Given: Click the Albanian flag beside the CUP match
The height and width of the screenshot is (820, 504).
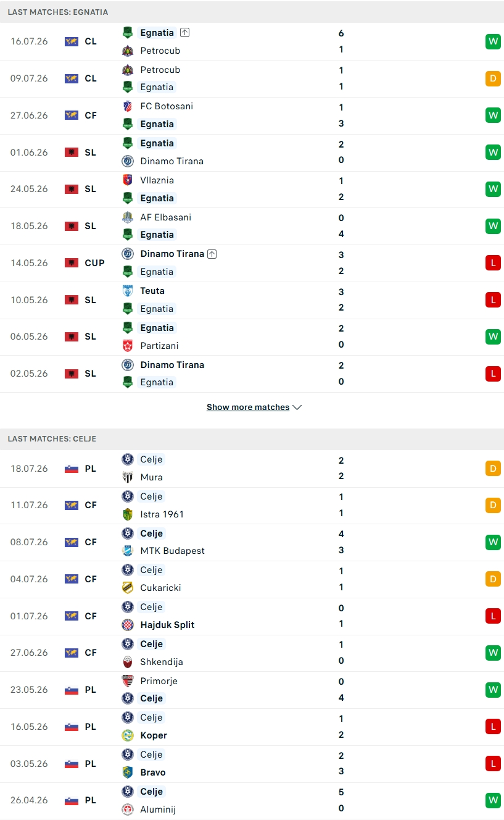Looking at the screenshot, I should pyautogui.click(x=72, y=263).
